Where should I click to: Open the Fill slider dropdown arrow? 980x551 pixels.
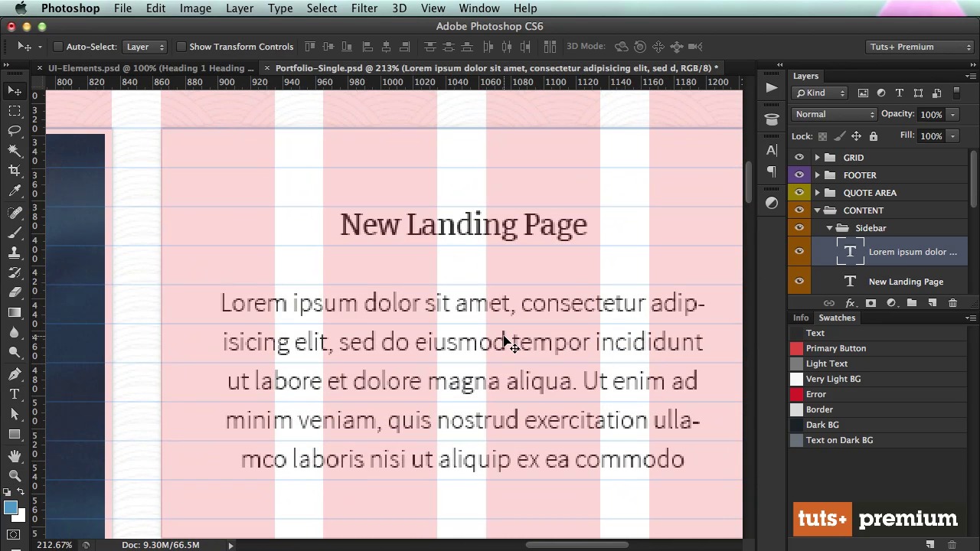click(952, 136)
